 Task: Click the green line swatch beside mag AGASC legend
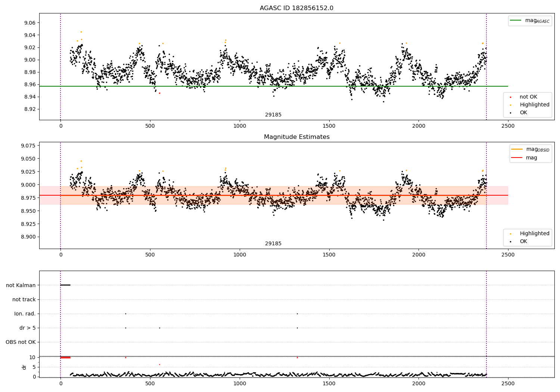[x=516, y=21]
